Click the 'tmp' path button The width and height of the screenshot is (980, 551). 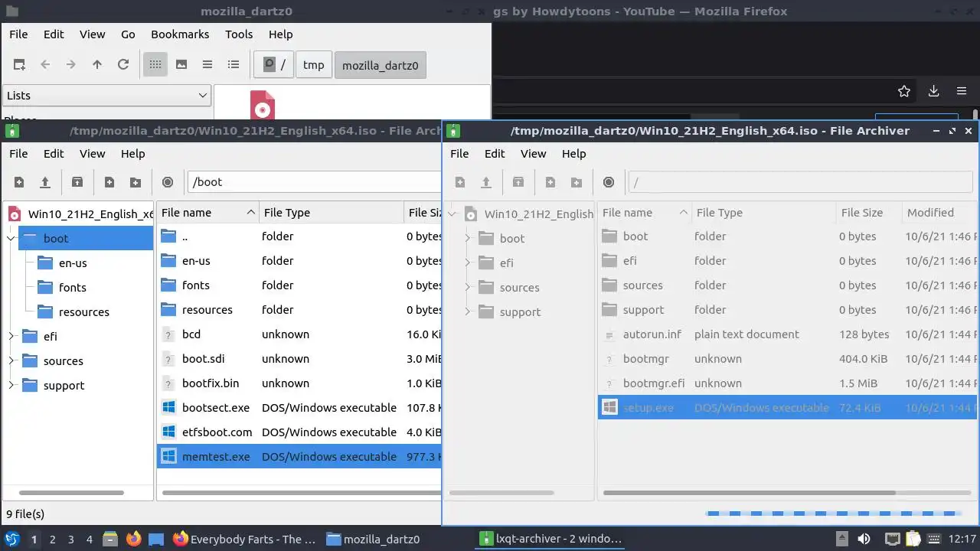(313, 65)
